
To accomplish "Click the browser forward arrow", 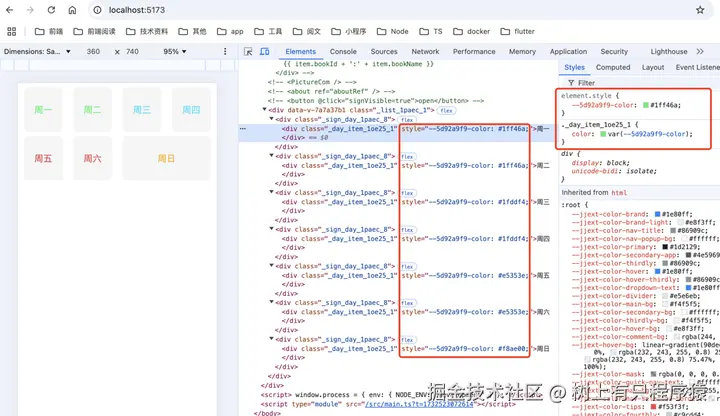I will click(30, 10).
